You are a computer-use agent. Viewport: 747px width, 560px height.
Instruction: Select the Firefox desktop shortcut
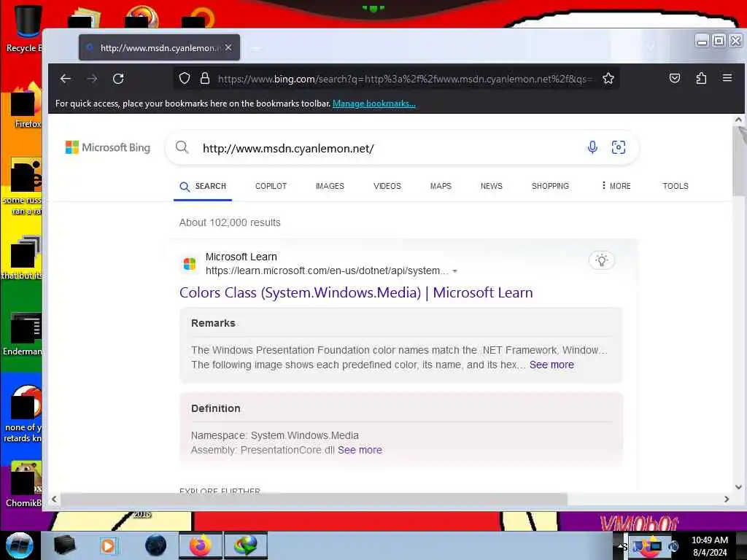(26, 106)
